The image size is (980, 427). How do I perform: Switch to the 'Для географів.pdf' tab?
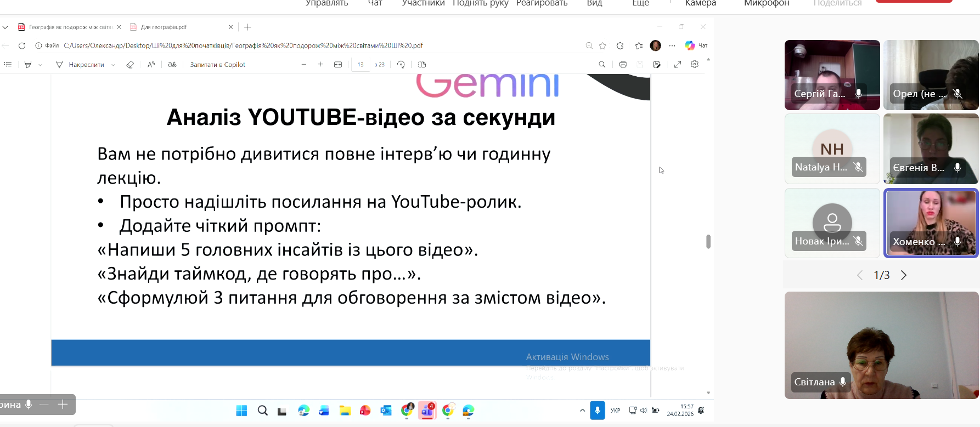click(x=164, y=27)
